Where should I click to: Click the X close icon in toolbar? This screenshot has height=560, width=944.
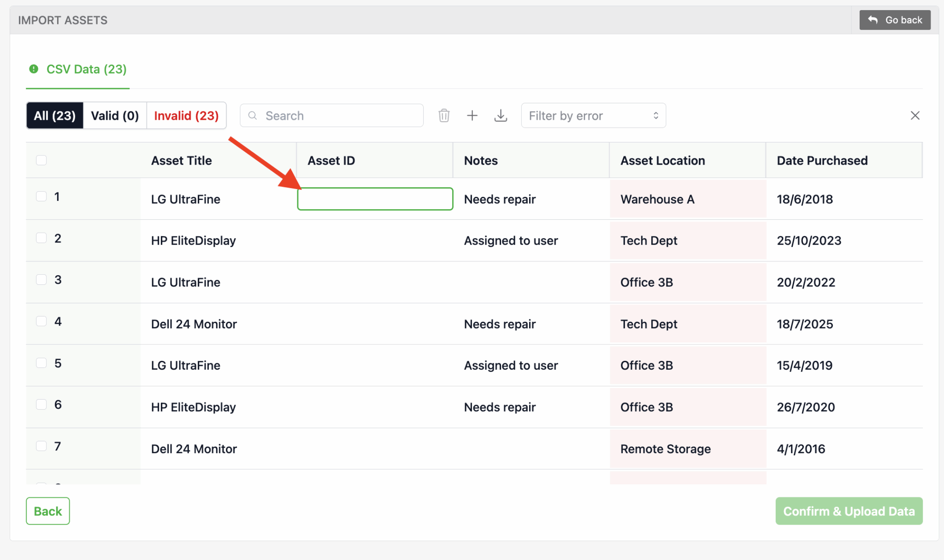click(915, 115)
